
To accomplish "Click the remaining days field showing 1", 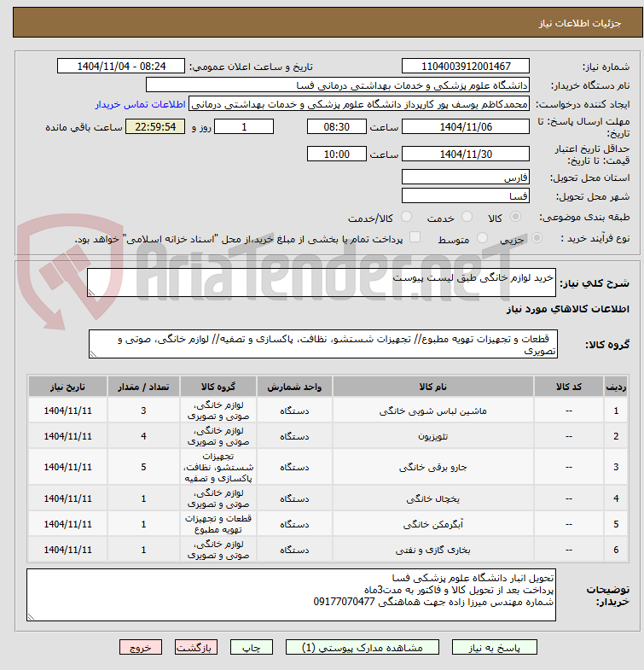I will coord(244,127).
